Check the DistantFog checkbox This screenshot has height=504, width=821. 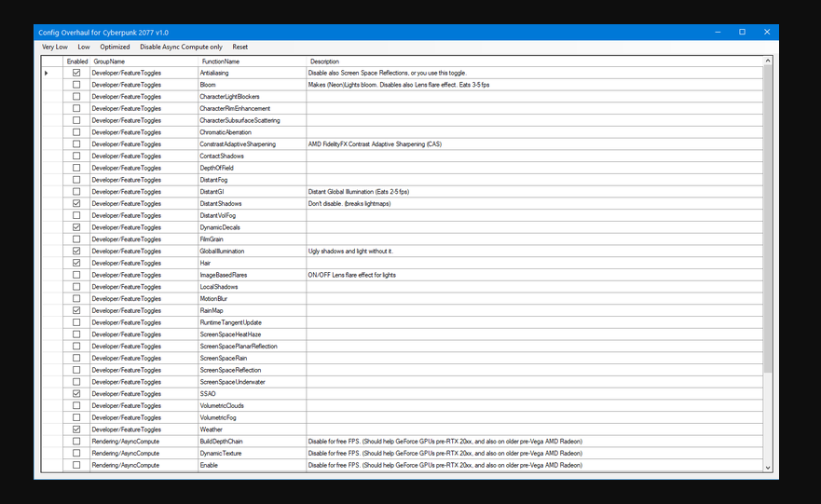[x=76, y=180]
